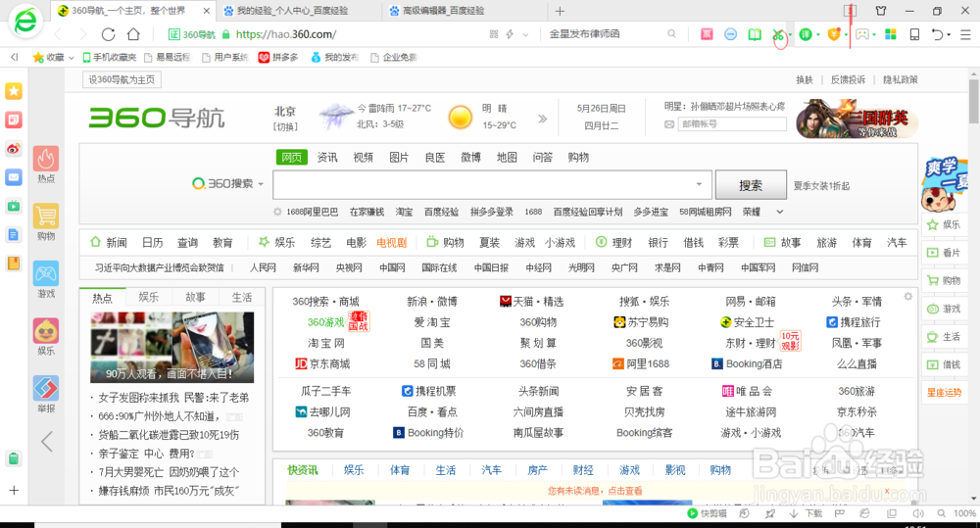Click the 换肤 skin change link
980x528 pixels.
pos(805,80)
